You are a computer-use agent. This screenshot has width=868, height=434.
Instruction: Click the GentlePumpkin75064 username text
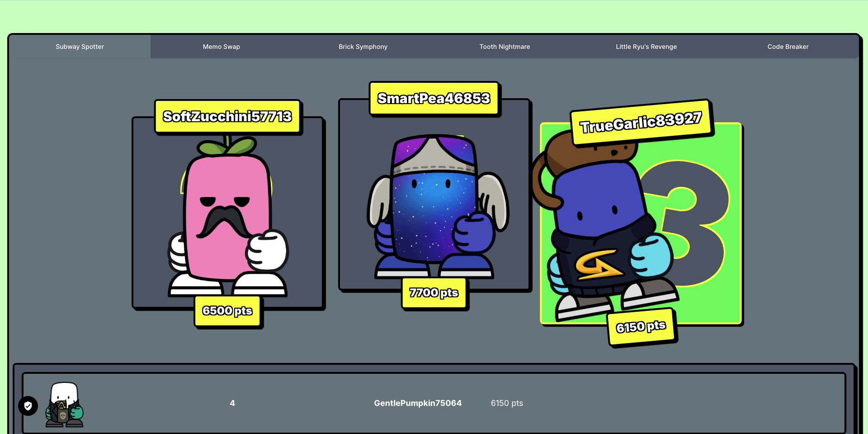418,403
